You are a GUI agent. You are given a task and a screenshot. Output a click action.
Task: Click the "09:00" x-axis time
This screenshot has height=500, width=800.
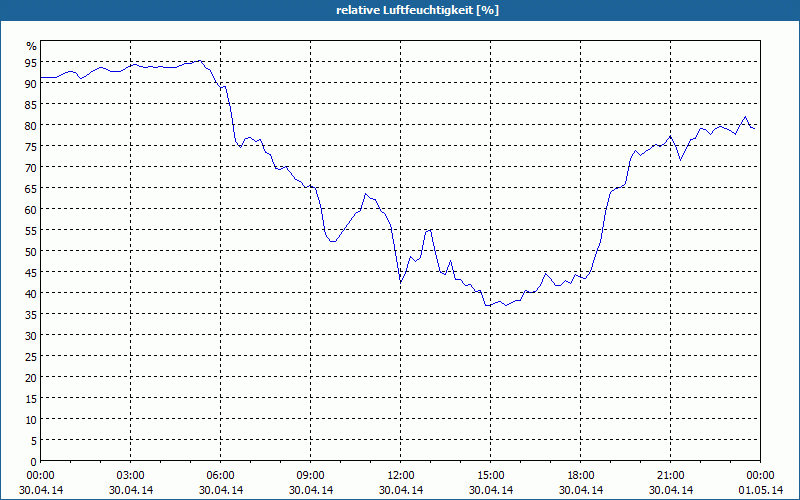coord(310,476)
